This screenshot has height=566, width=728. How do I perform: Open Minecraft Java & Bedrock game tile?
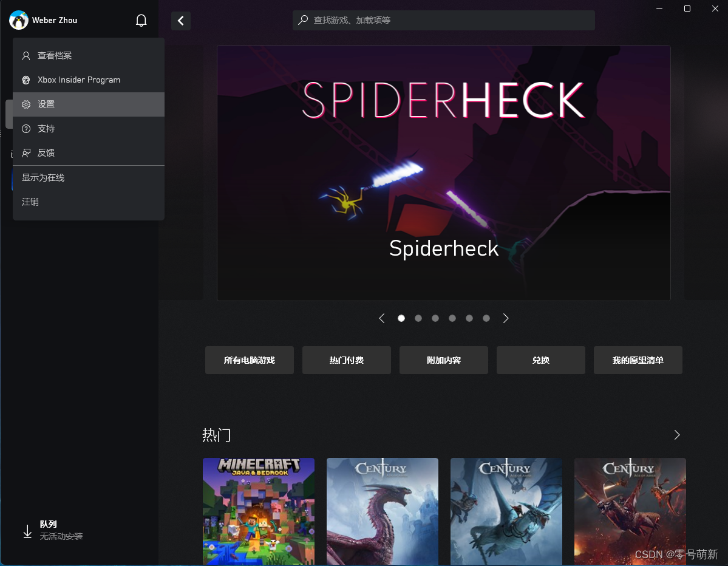pos(259,511)
